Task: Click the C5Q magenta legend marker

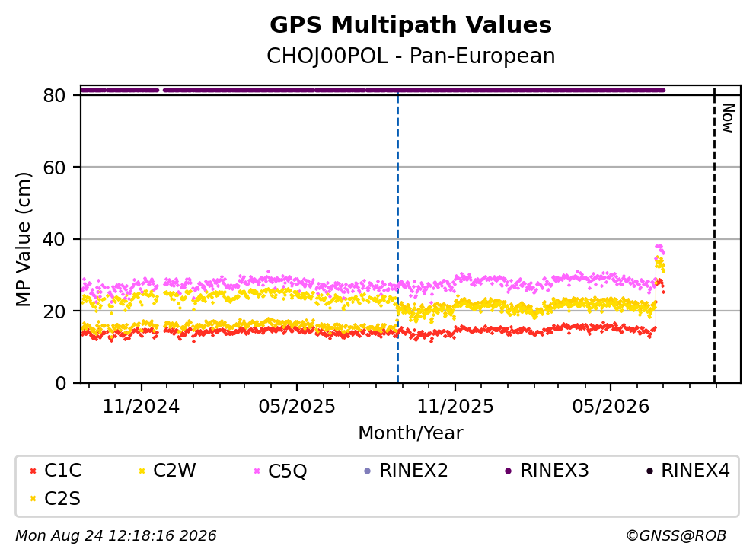Action: [x=257, y=471]
